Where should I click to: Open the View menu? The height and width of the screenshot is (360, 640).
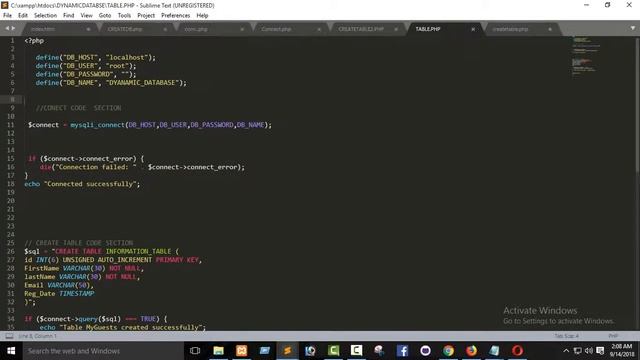point(87,16)
